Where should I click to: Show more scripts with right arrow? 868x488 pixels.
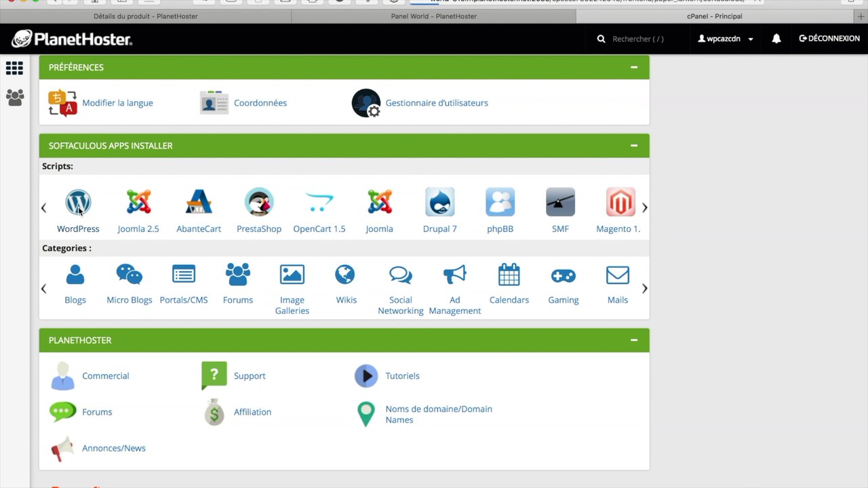(644, 208)
